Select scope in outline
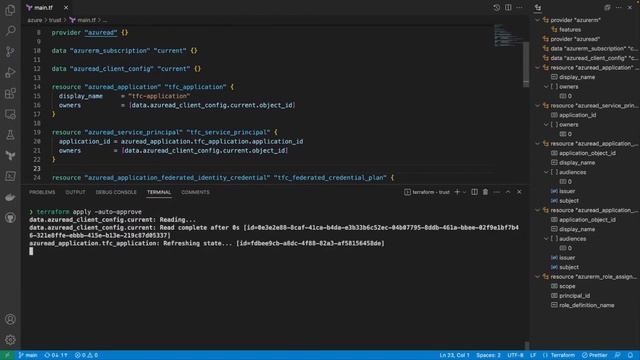This screenshot has height=360, width=640. point(567,286)
